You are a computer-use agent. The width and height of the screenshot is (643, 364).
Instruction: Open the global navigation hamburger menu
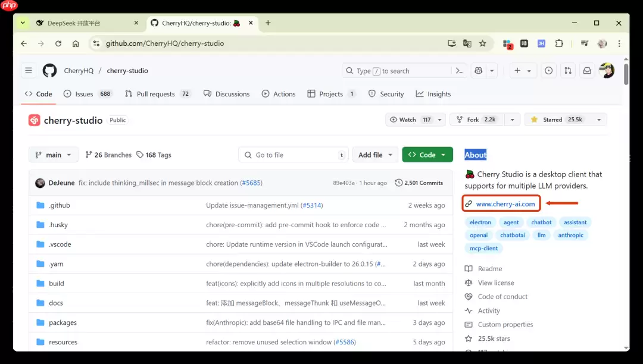pyautogui.click(x=29, y=70)
